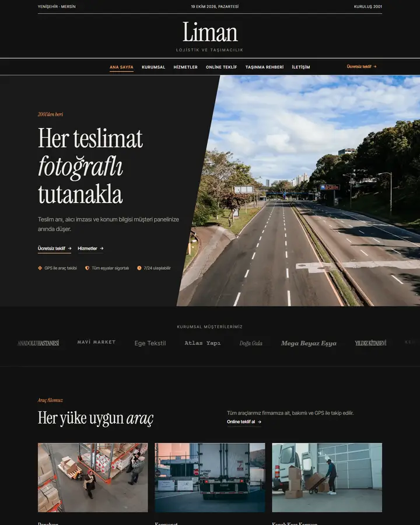This screenshot has height=525, width=420.
Task: Open the truck rear vehicle photo
Action: [x=209, y=477]
